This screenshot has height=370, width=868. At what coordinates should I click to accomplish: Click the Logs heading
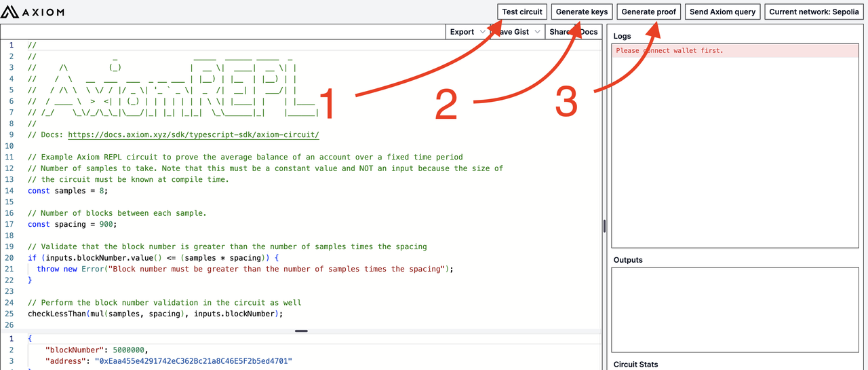coord(622,37)
